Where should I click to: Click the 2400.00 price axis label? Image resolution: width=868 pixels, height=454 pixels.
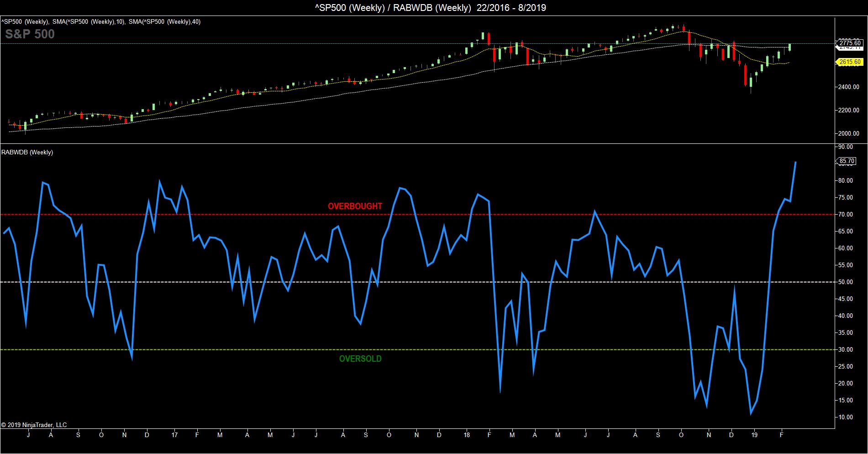[848, 87]
